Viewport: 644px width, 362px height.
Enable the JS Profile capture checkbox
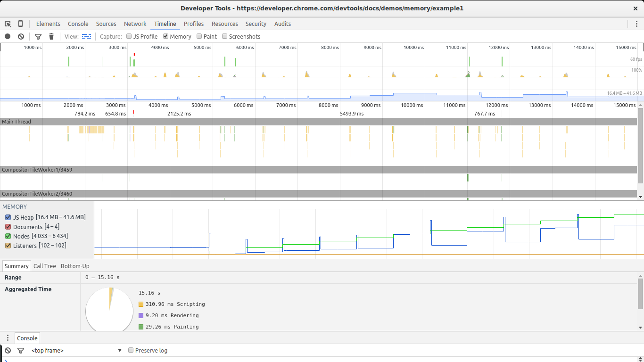[x=129, y=36]
